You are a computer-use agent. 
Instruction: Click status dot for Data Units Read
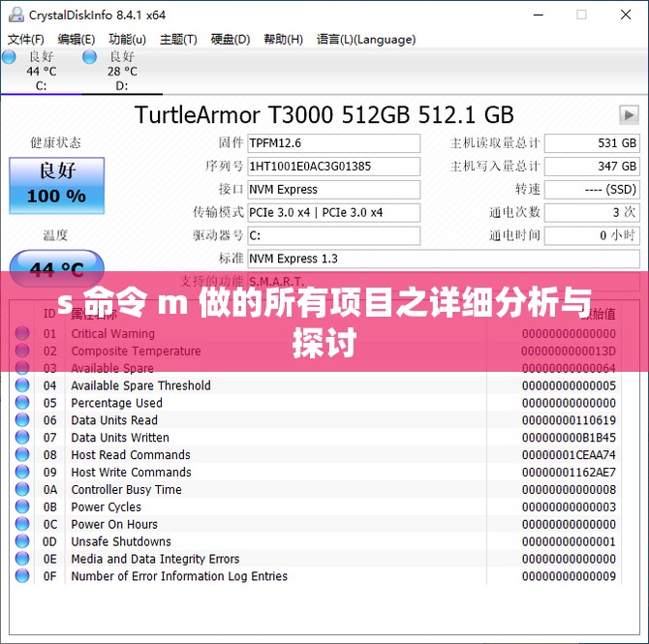pos(22,420)
